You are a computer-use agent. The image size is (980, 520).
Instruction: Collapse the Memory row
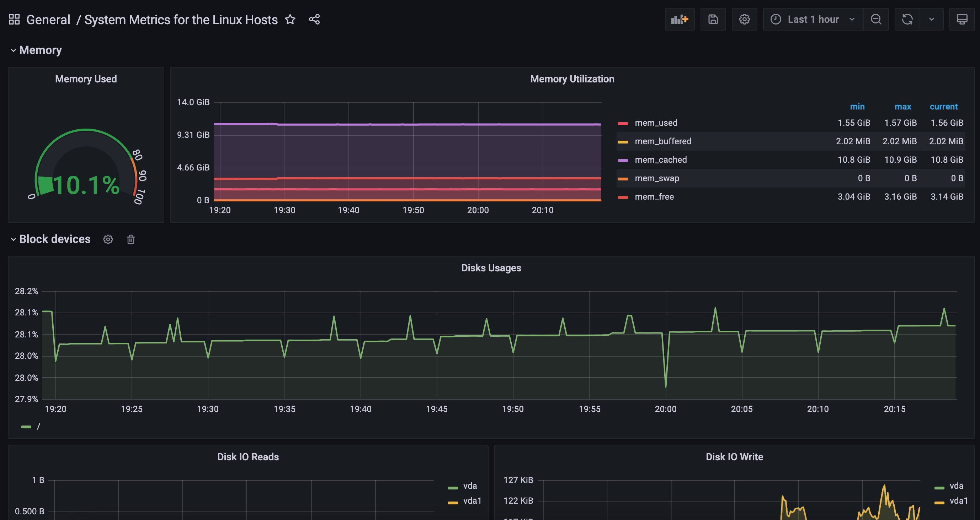(40, 50)
